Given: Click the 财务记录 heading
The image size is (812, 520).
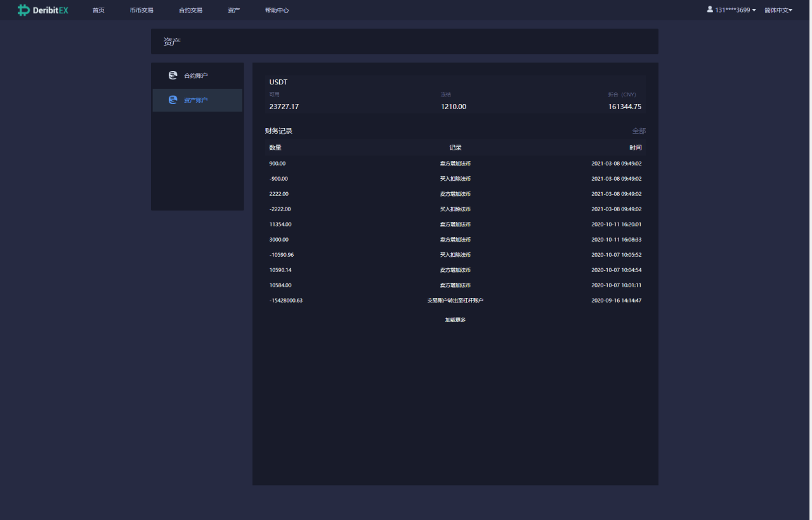Looking at the screenshot, I should pyautogui.click(x=278, y=131).
